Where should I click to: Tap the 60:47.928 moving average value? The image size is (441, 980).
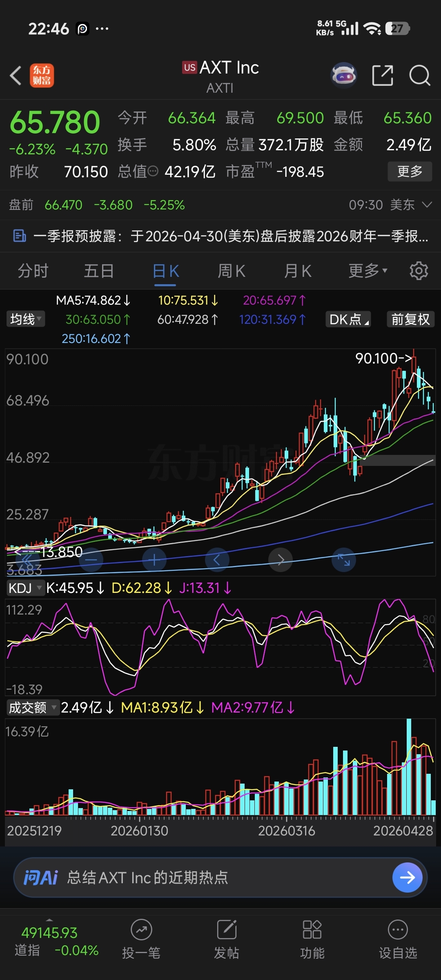pyautogui.click(x=188, y=319)
